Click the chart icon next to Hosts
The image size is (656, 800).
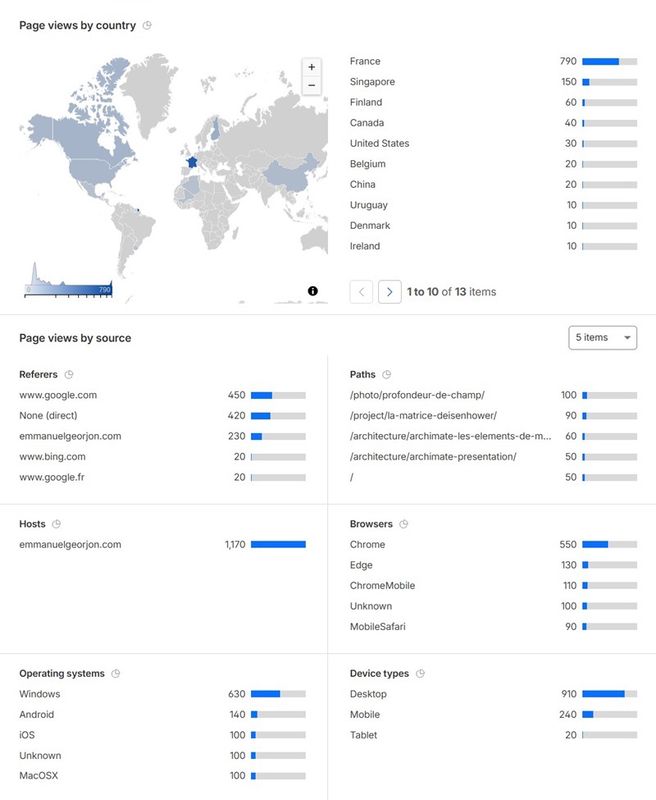56,524
